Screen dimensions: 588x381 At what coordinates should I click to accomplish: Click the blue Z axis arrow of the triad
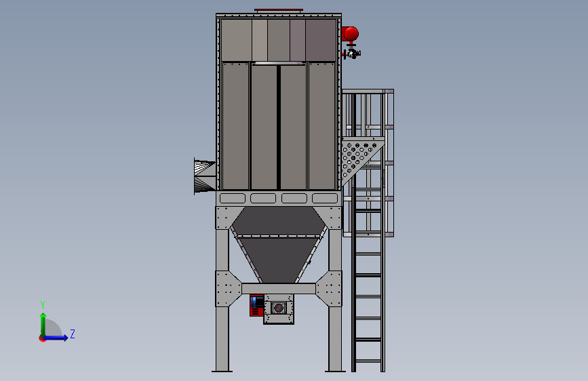tap(56, 338)
